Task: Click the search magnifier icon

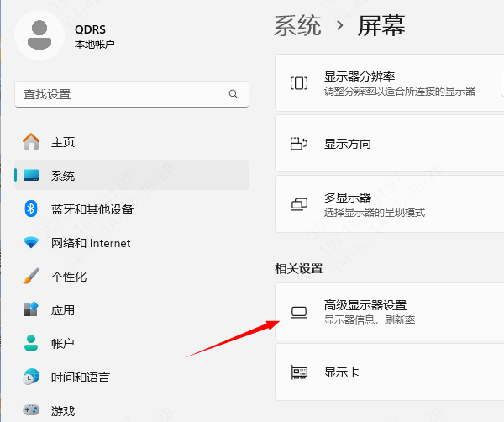Action: point(234,94)
